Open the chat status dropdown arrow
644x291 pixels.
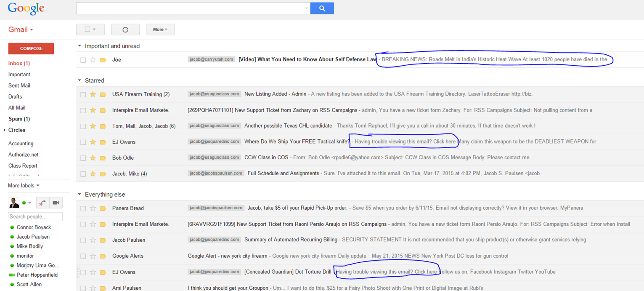pos(29,203)
